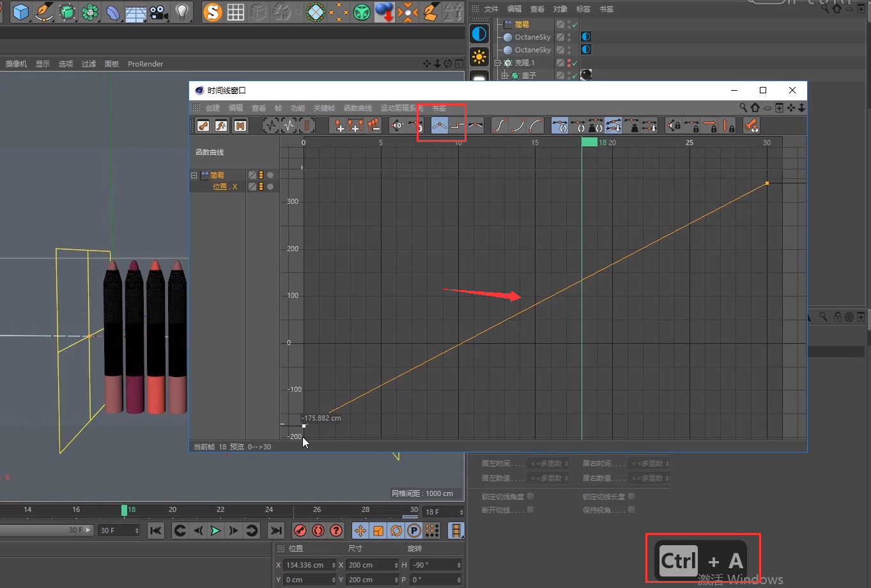Set keys to Spline interpolation

pos(475,126)
